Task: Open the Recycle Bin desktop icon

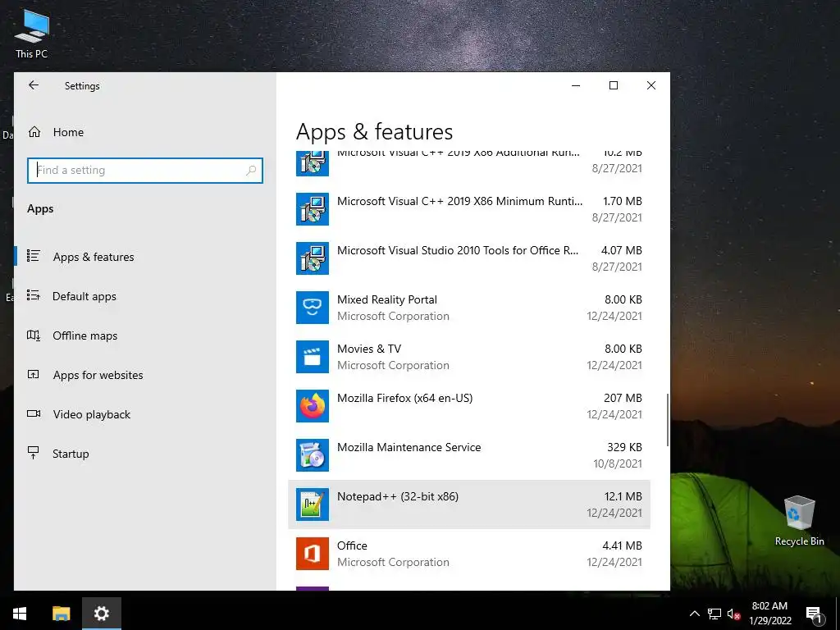Action: (x=799, y=521)
